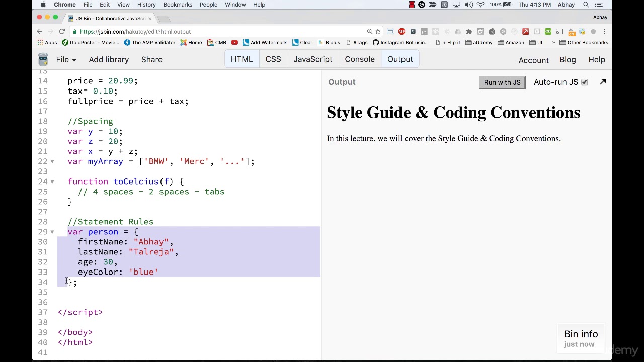
Task: Open the Bookmarks menu
Action: click(178, 5)
